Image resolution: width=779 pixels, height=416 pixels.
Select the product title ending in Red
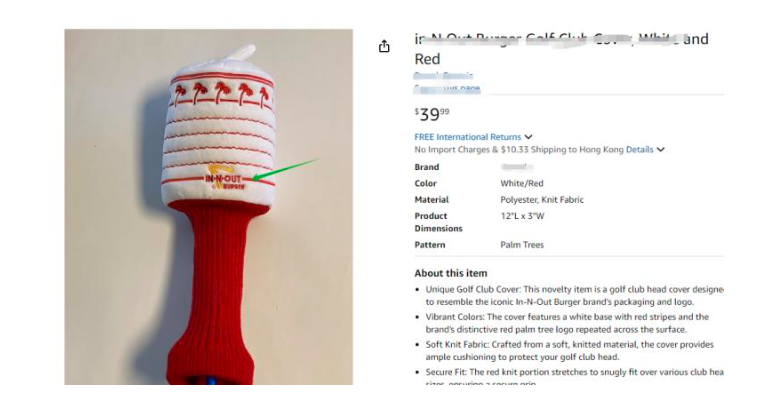pos(561,49)
